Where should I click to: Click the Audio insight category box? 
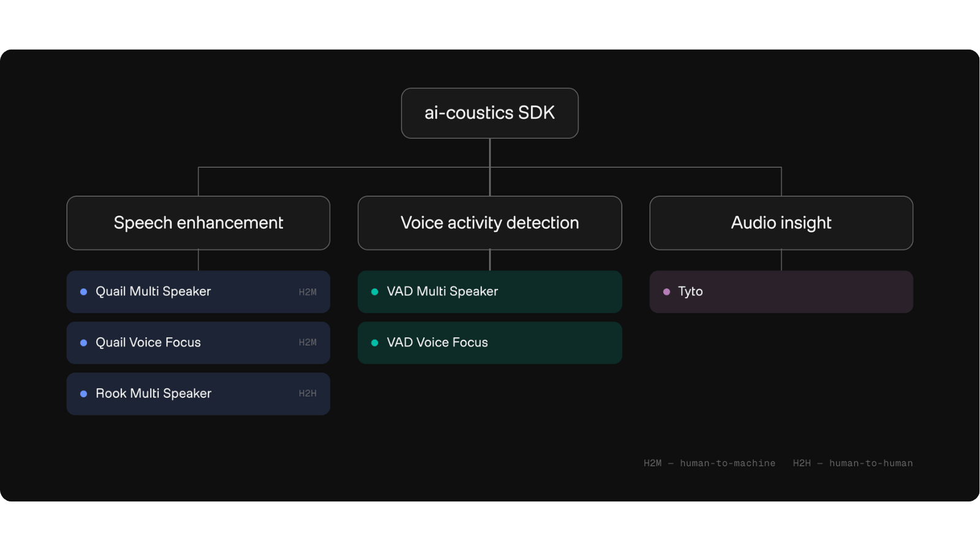coord(781,223)
